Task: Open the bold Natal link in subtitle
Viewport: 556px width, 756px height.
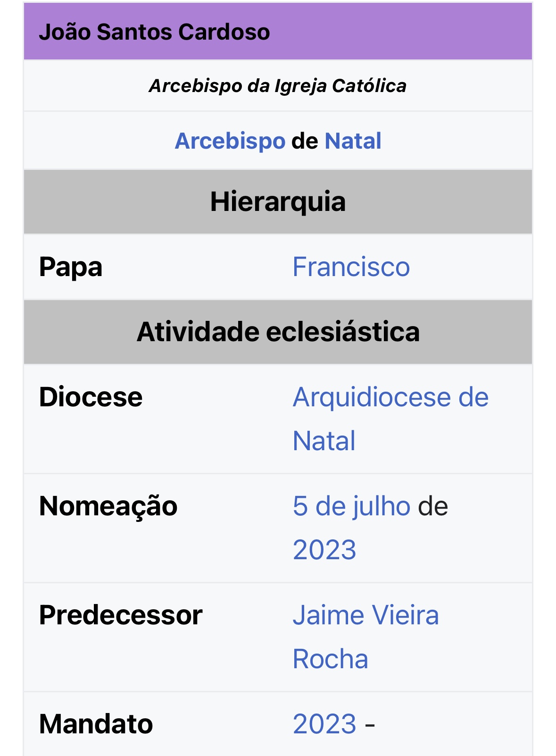Action: pyautogui.click(x=353, y=141)
